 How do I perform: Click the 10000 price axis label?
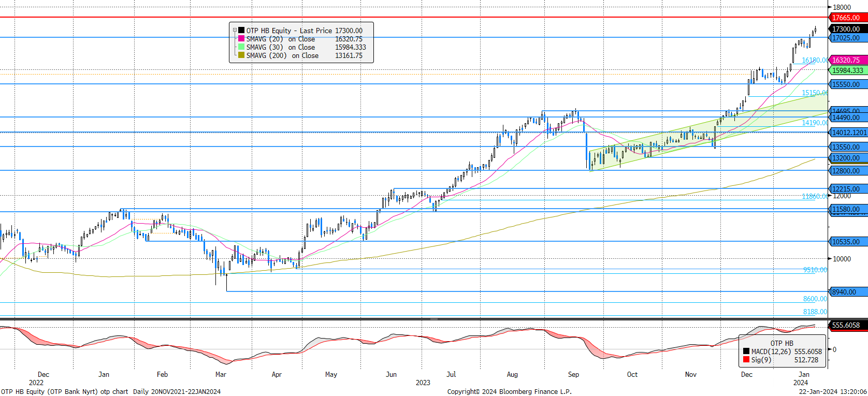pos(842,259)
